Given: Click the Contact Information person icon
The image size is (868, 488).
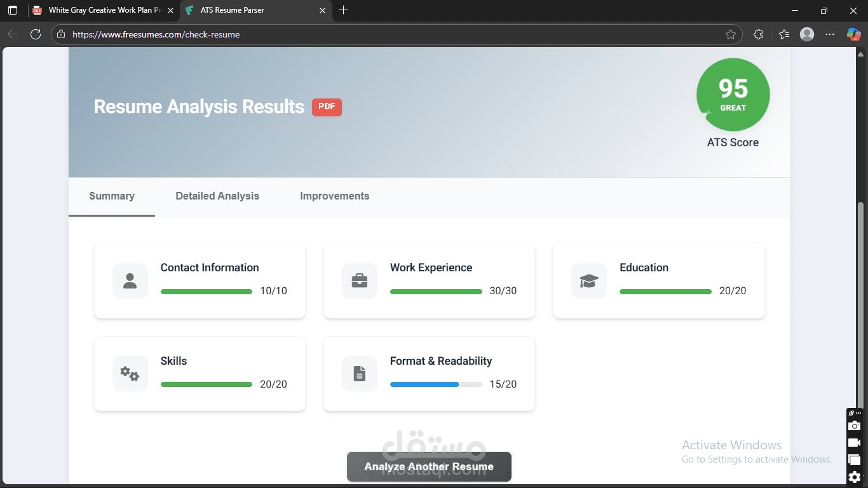Looking at the screenshot, I should [130, 281].
